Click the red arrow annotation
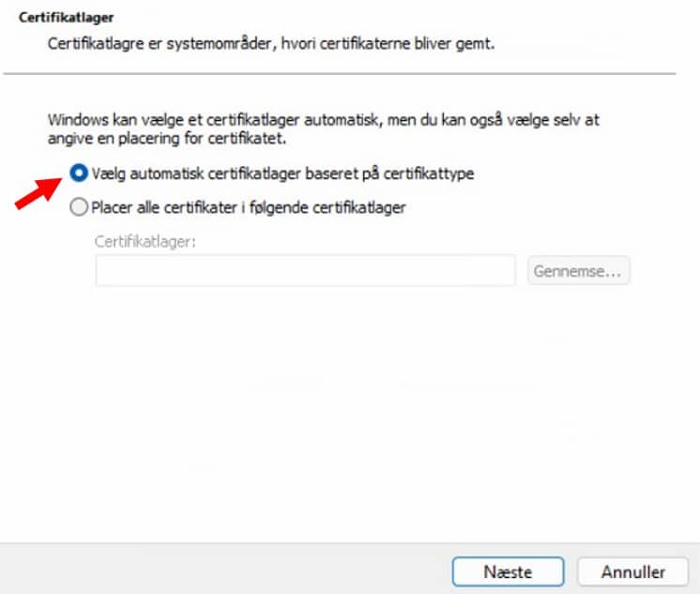Screen dimensions: 700x594 point(38,193)
